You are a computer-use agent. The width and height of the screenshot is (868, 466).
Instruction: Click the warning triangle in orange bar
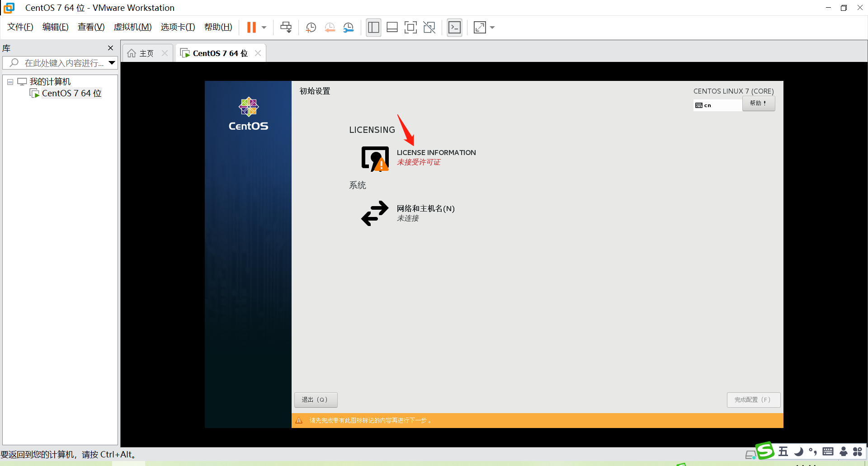coord(299,421)
